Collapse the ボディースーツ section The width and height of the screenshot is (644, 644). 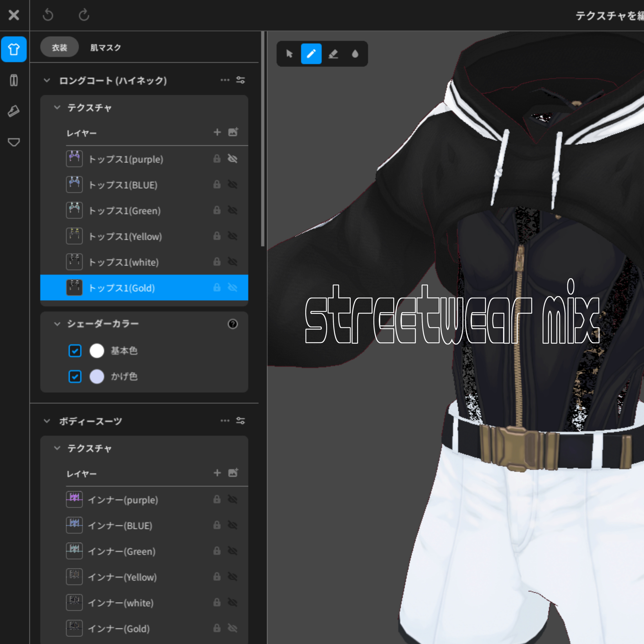(47, 421)
